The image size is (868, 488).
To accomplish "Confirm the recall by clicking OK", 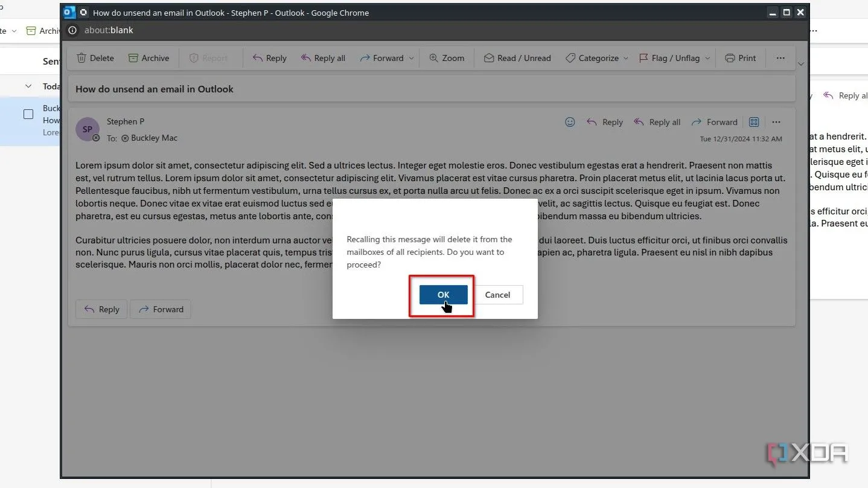I will pos(443,295).
